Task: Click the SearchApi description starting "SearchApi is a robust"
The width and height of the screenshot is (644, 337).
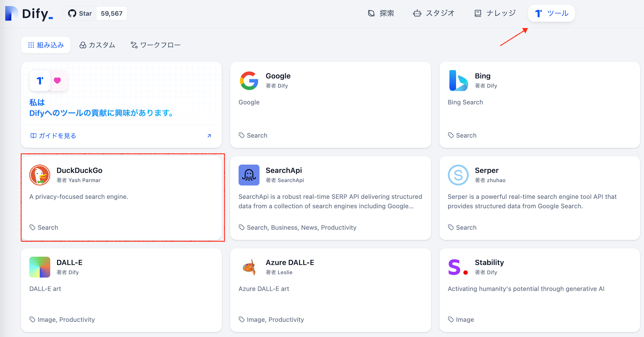Action: (330, 201)
